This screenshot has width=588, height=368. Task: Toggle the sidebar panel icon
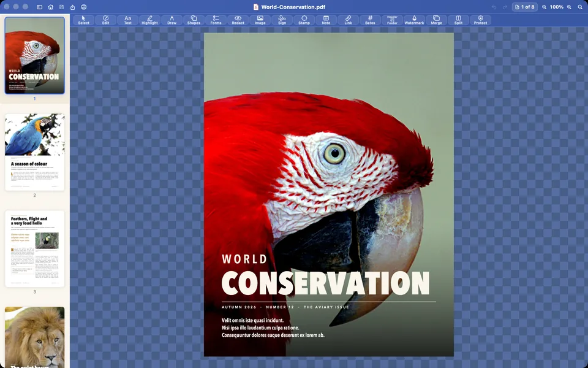pos(39,7)
